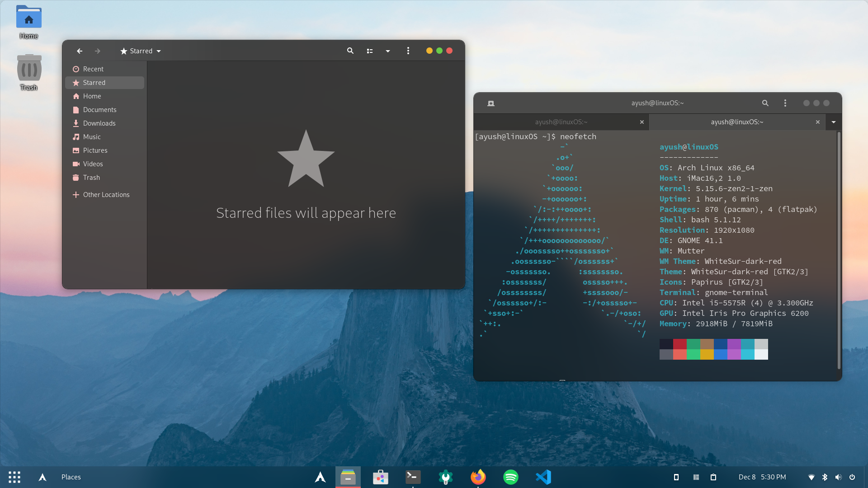Screen dimensions: 868x488
Task: Open the app grid launcher
Action: pyautogui.click(x=14, y=477)
